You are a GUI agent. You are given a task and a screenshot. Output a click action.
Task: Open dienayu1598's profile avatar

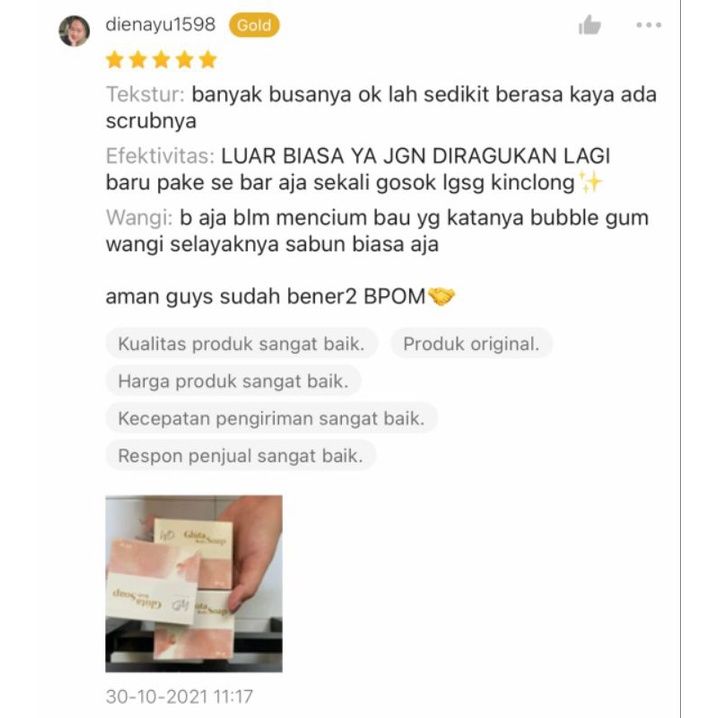(74, 31)
